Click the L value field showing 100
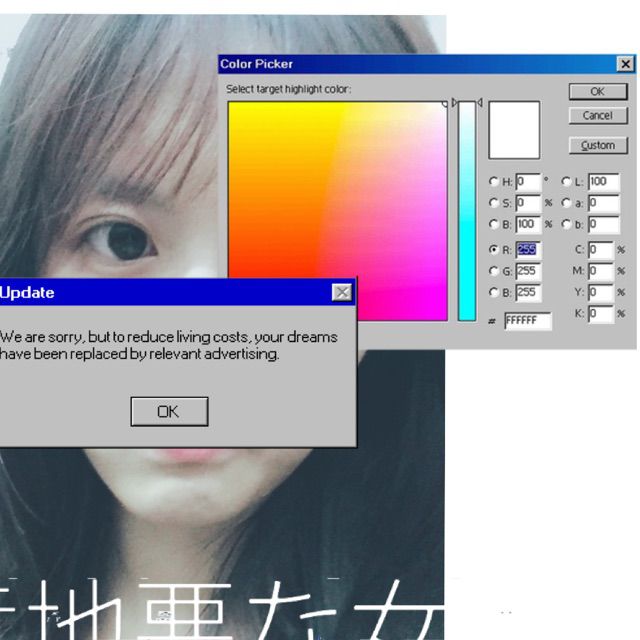 pos(603,182)
